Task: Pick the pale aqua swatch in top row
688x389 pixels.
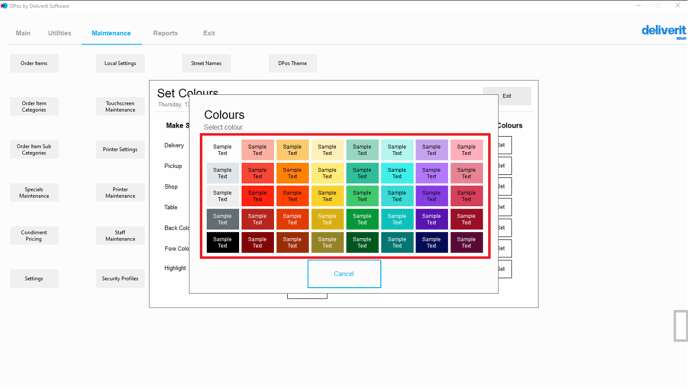Action: point(397,150)
